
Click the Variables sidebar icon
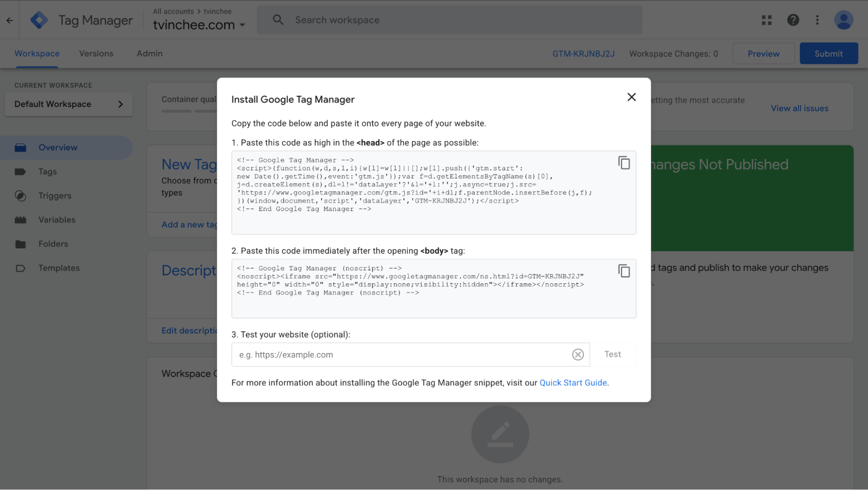(x=20, y=220)
